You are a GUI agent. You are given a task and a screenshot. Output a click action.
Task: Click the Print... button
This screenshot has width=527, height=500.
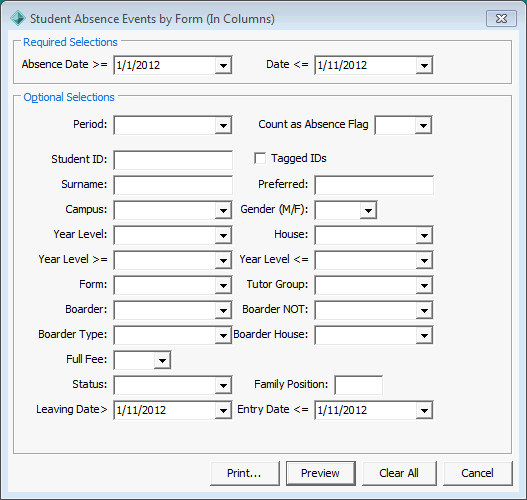click(x=245, y=473)
